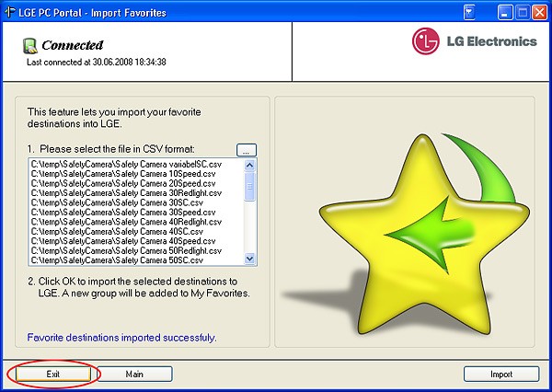This screenshot has height=392, width=552.
Task: Select the Safety Camera 30SC.csv entry
Action: pyautogui.click(x=117, y=202)
